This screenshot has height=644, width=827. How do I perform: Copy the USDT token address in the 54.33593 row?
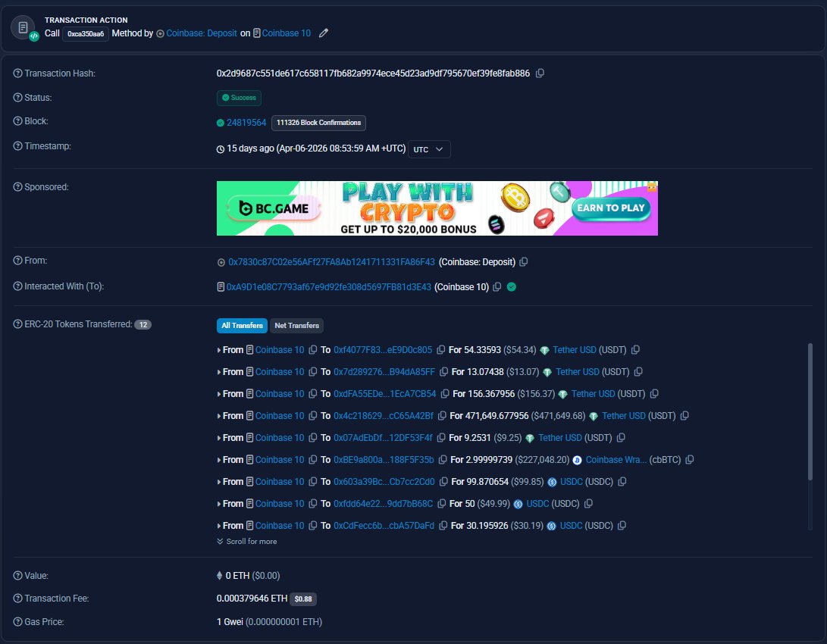click(635, 350)
